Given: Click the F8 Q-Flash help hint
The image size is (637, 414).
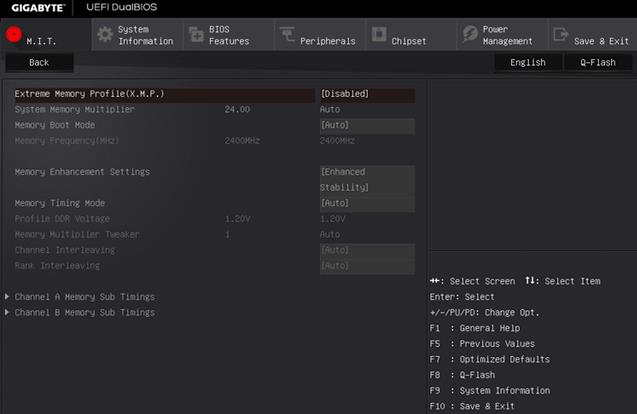Looking at the screenshot, I should click(x=462, y=375).
